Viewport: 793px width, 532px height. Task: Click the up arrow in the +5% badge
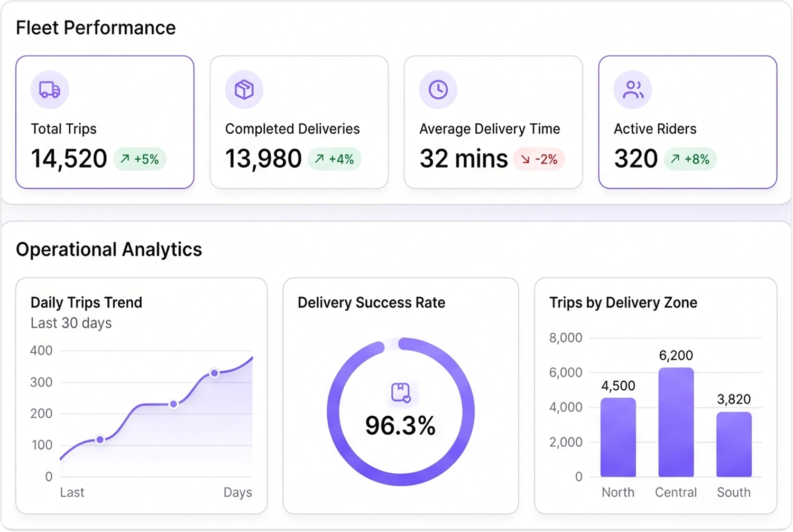pos(125,159)
